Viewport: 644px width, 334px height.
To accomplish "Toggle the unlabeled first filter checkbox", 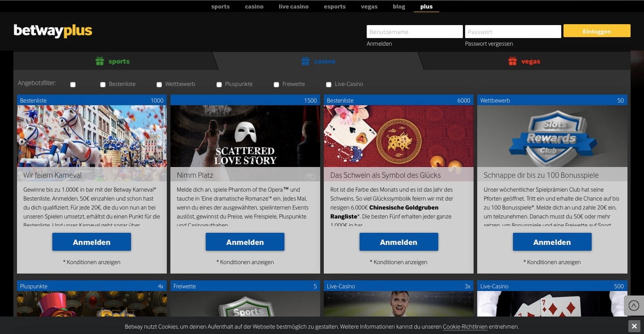I will tap(73, 85).
